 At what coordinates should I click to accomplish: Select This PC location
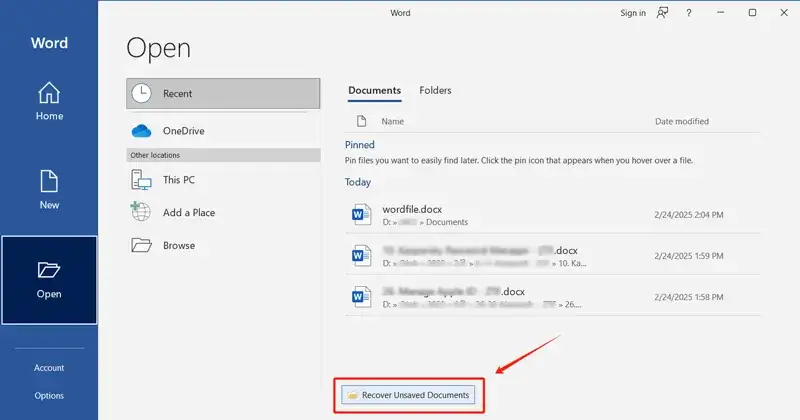click(142, 179)
